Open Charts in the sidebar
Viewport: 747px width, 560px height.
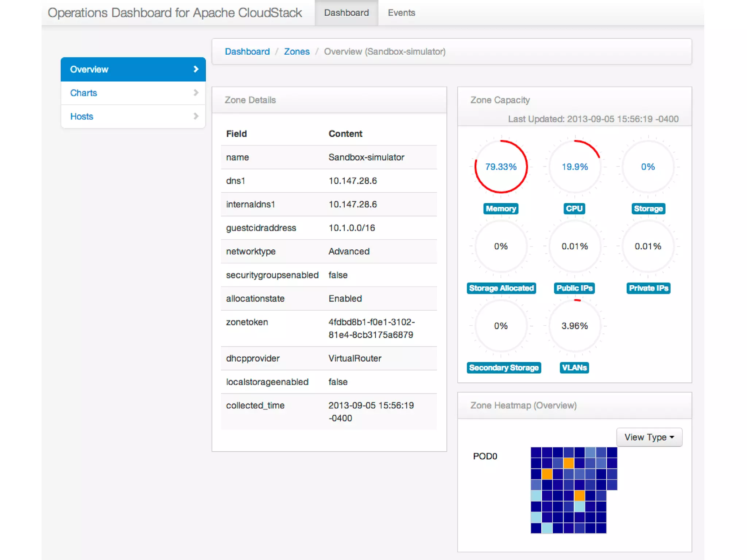coord(84,93)
